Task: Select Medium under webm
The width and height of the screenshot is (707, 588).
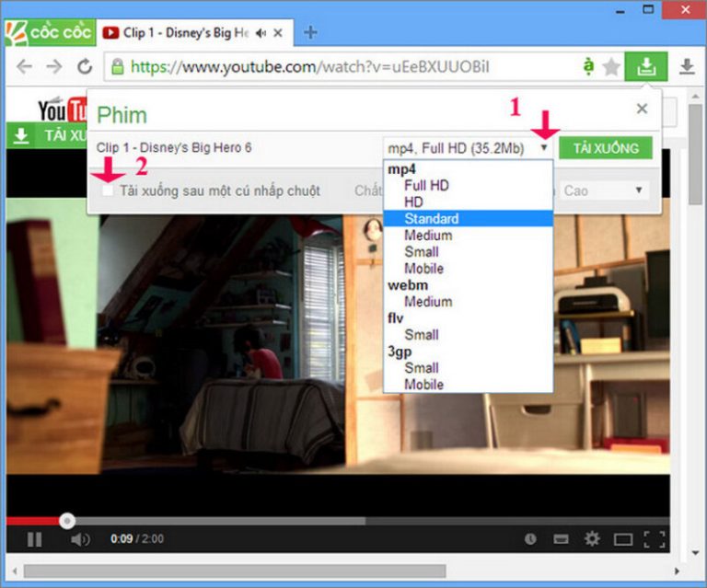Action: pyautogui.click(x=428, y=302)
